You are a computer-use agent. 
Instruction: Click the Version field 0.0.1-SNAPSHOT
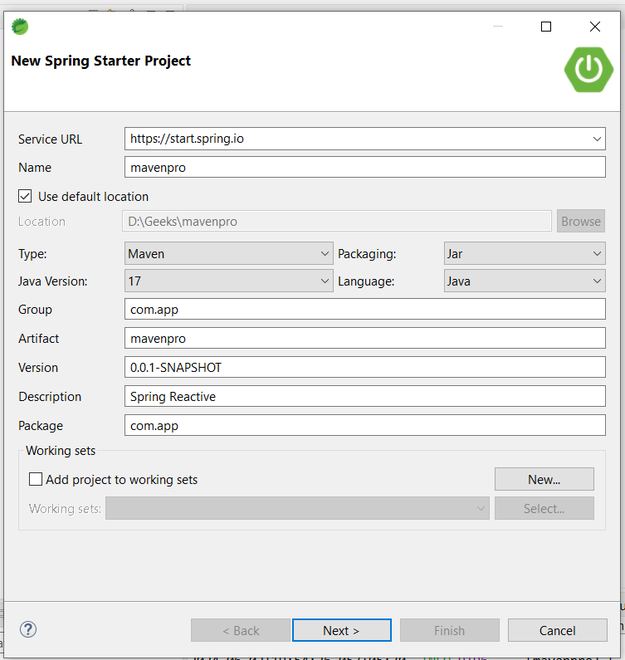coord(365,367)
